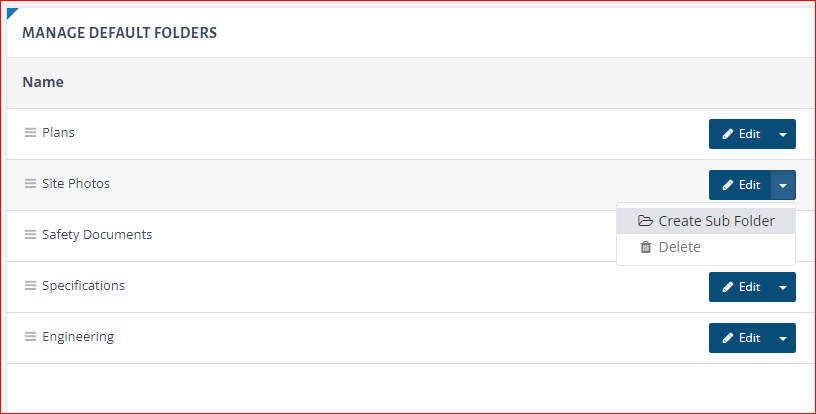Edit the Plans folder
This screenshot has width=816, height=414.
(x=740, y=134)
